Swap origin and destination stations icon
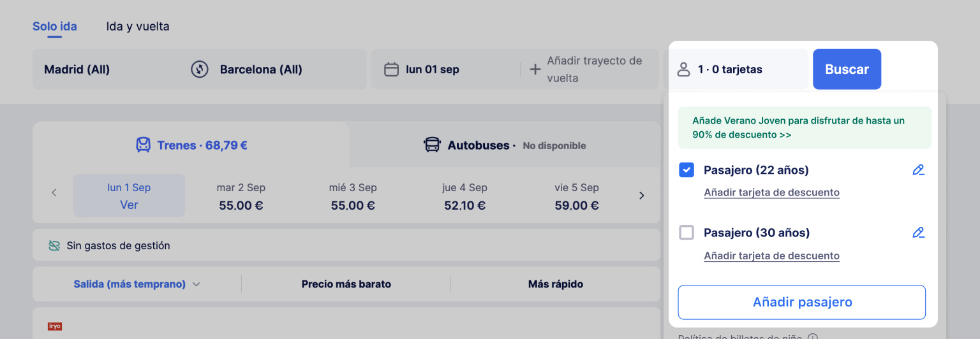This screenshot has width=980, height=339. [x=200, y=69]
